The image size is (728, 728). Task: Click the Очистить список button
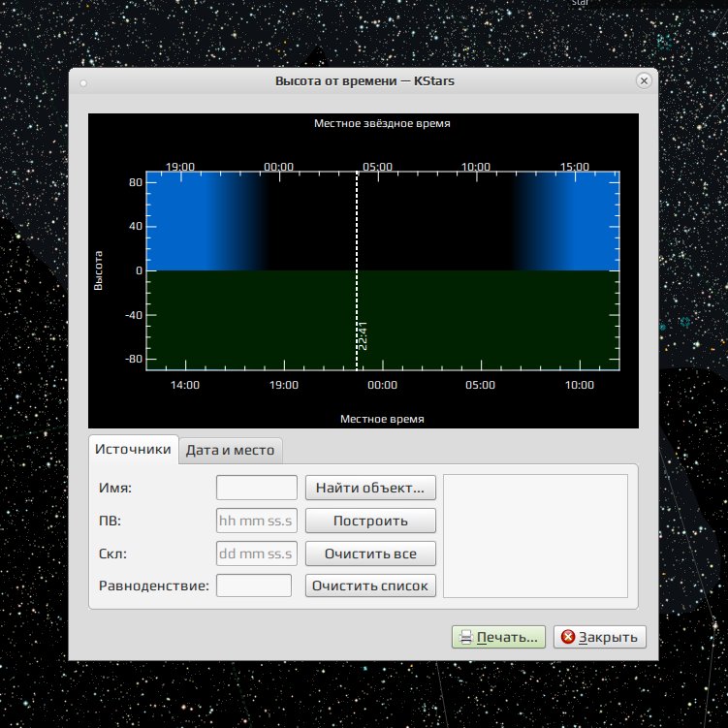pyautogui.click(x=370, y=586)
